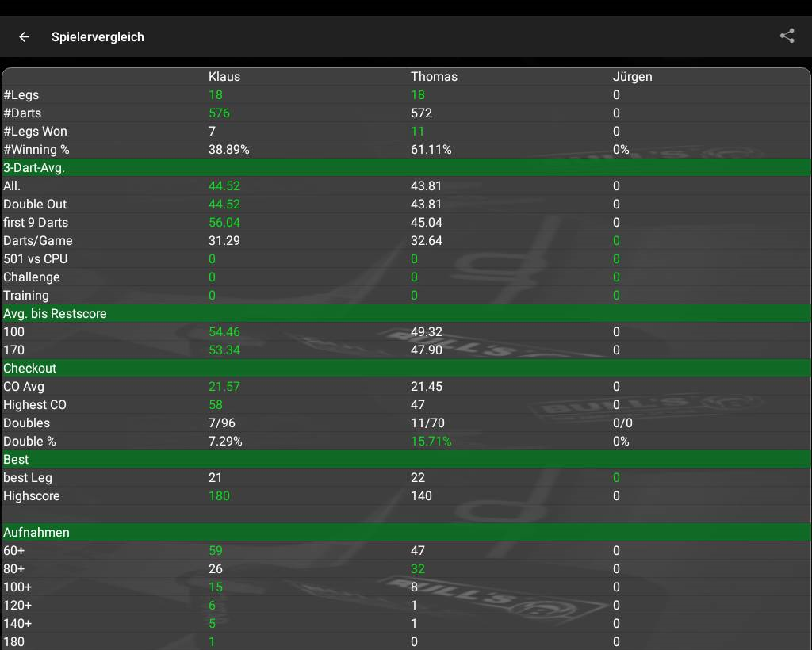Click Klaus's Highscore value 180

219,496
